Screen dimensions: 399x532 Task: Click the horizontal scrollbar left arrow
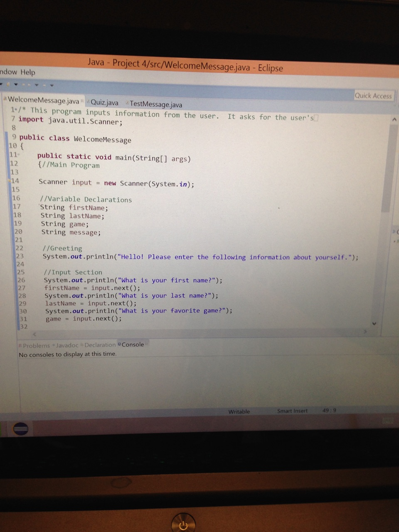35,334
